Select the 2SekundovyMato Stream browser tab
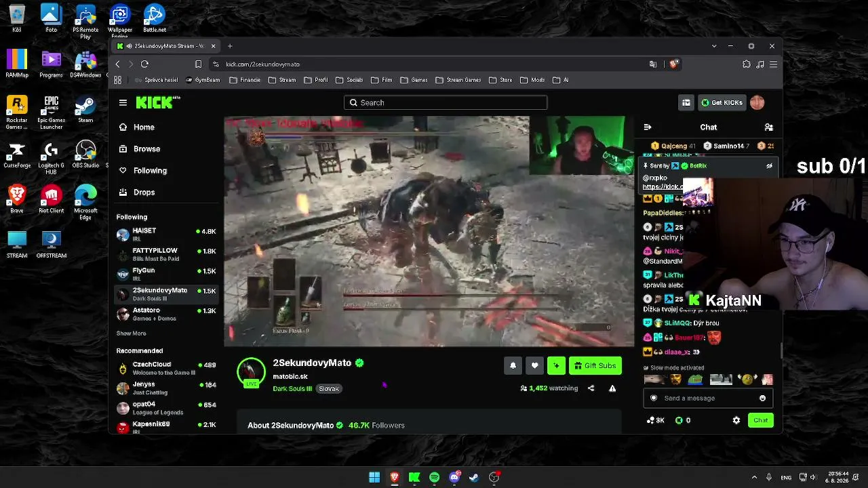This screenshot has width=868, height=488. [x=167, y=46]
